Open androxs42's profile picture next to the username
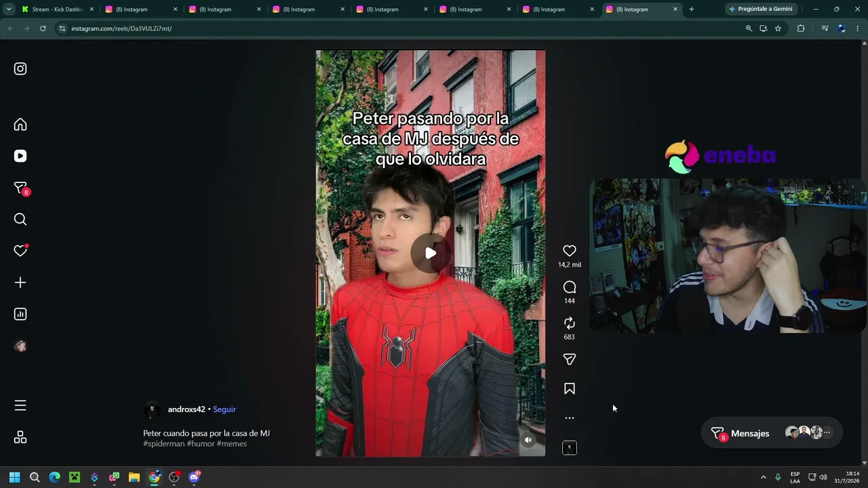Screen dimensions: 868x488 (x=153, y=409)
